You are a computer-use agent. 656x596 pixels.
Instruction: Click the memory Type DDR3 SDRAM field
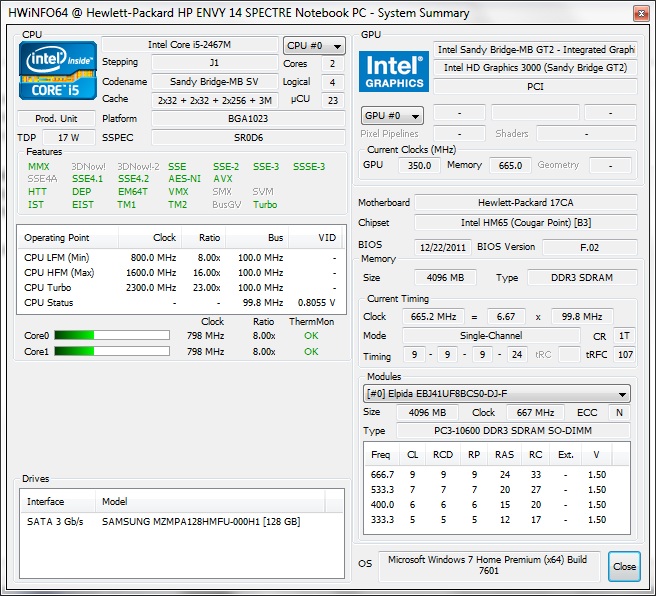click(x=582, y=277)
